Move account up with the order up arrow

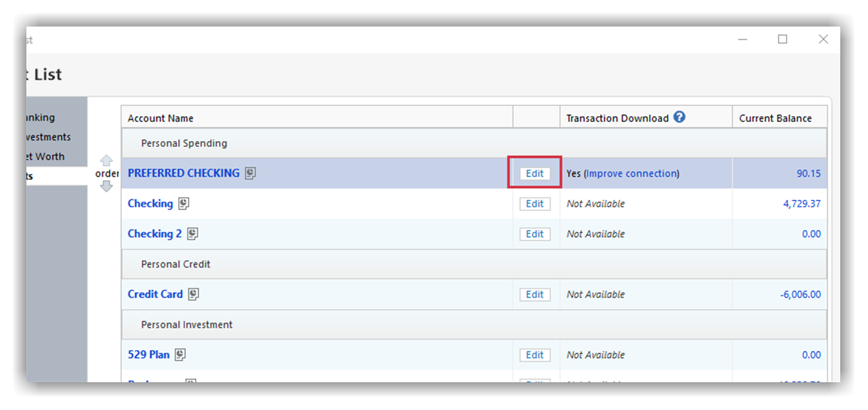point(107,161)
